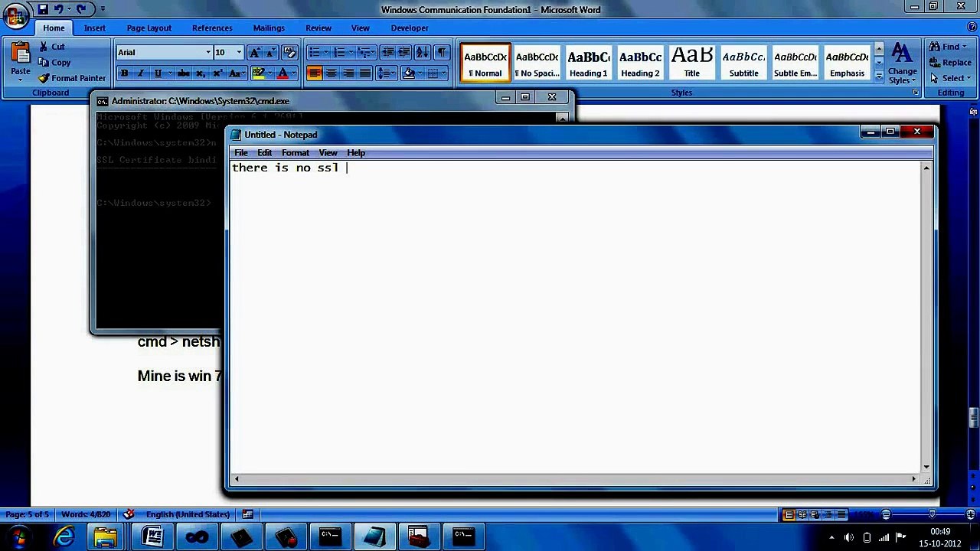Switch to the Page Layout ribbon tab

pyautogui.click(x=149, y=28)
